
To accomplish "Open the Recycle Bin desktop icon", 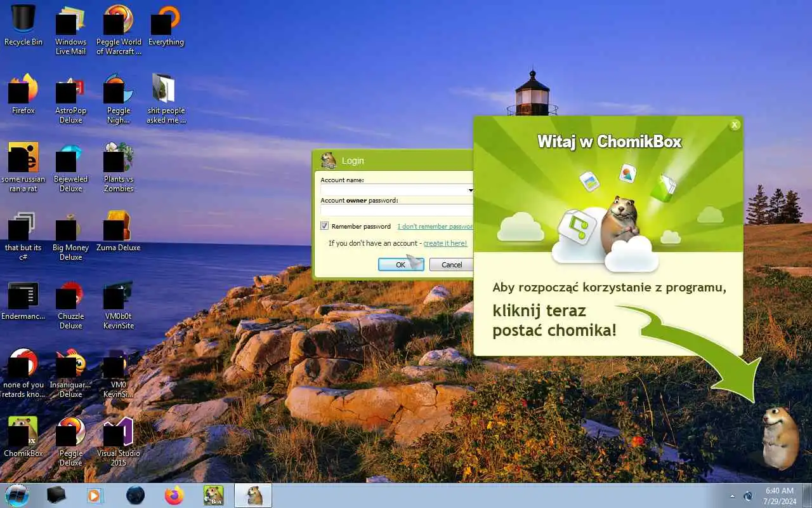I will pyautogui.click(x=23, y=25).
